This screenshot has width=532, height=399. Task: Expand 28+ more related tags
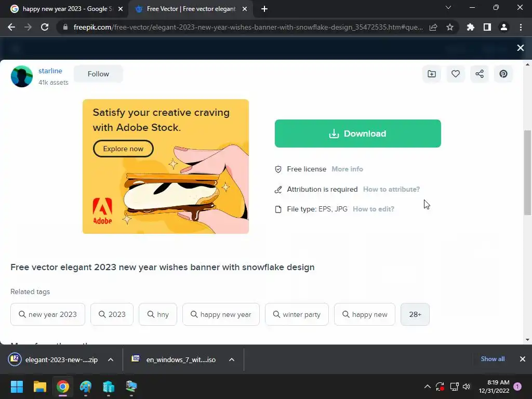click(x=415, y=314)
